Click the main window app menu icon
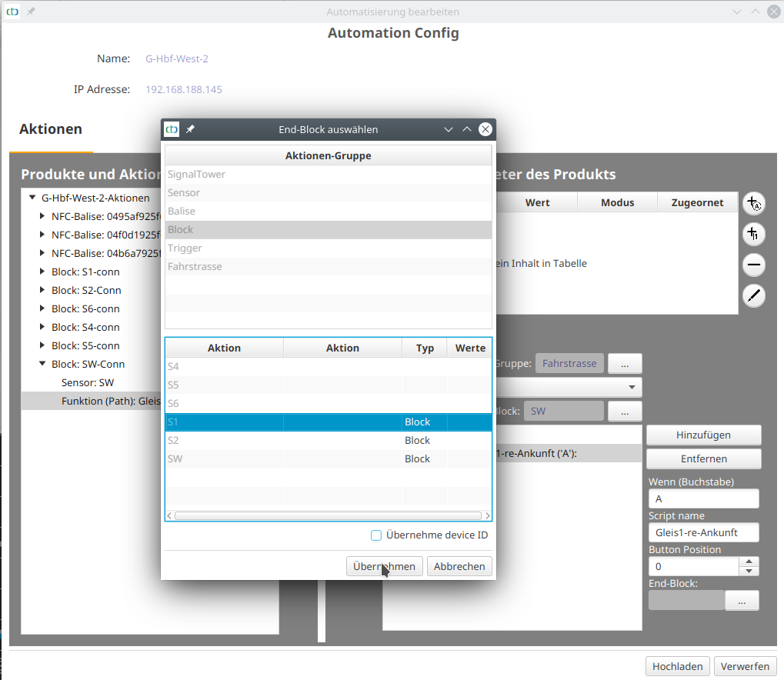The width and height of the screenshot is (784, 680). point(12,12)
